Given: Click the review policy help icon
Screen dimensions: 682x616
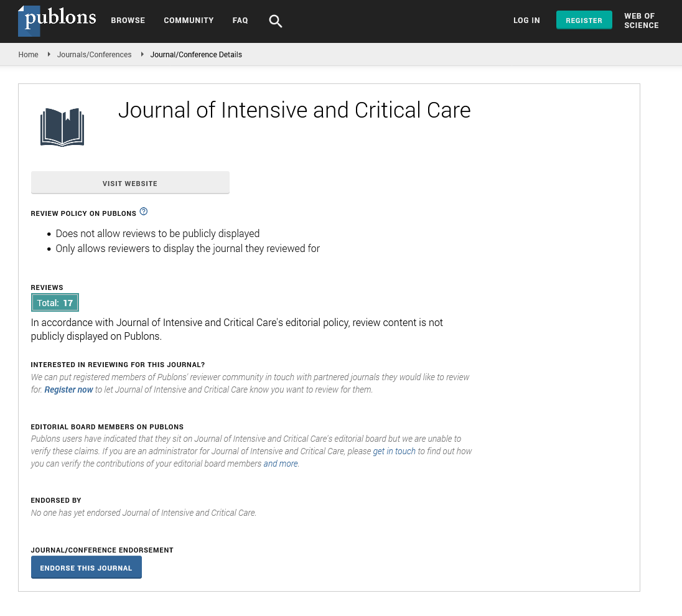Looking at the screenshot, I should pyautogui.click(x=144, y=212).
